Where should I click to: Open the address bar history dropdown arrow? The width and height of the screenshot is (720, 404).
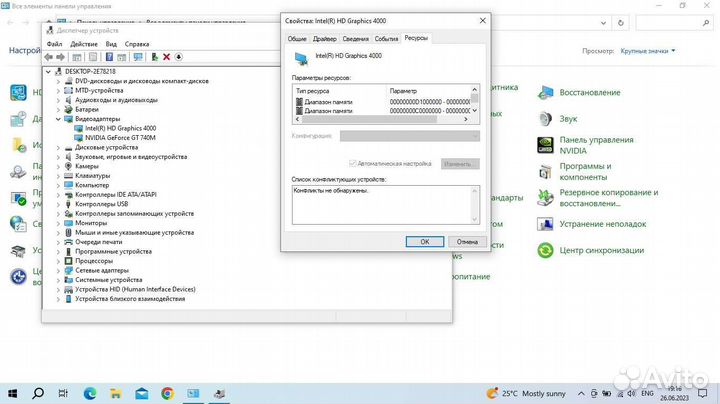[x=603, y=23]
